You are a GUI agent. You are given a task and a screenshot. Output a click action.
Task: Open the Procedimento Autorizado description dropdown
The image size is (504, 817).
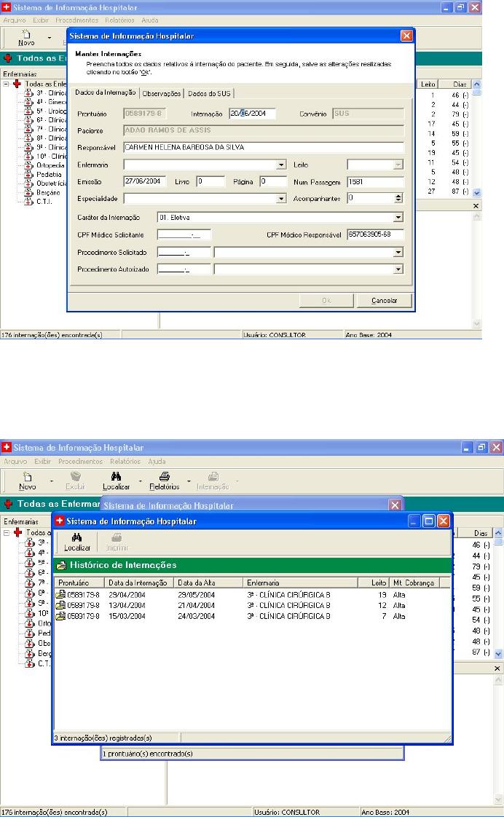398,269
